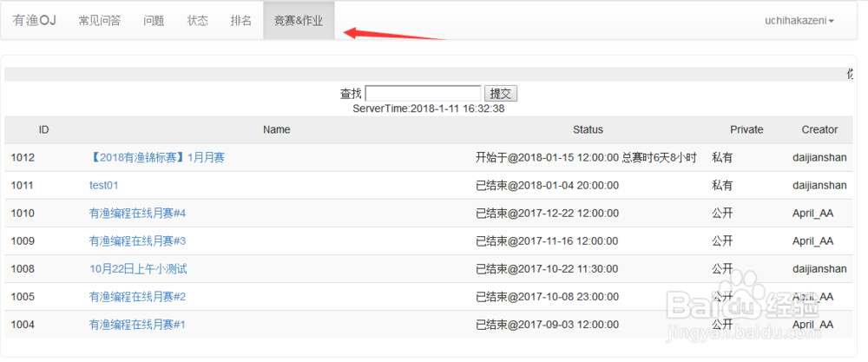
Task: Click status 已结束@2017-11-16 12:00:00
Action: pyautogui.click(x=547, y=240)
